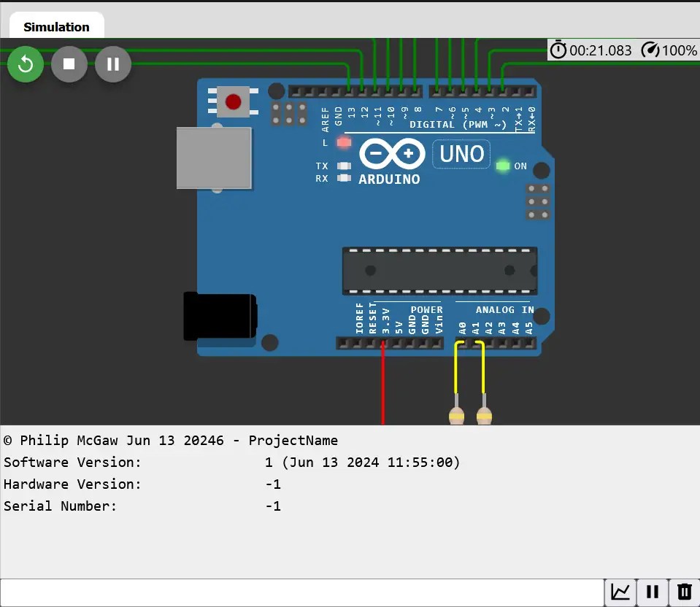Restart the simulation with green reload button
The image size is (700, 607).
26,64
